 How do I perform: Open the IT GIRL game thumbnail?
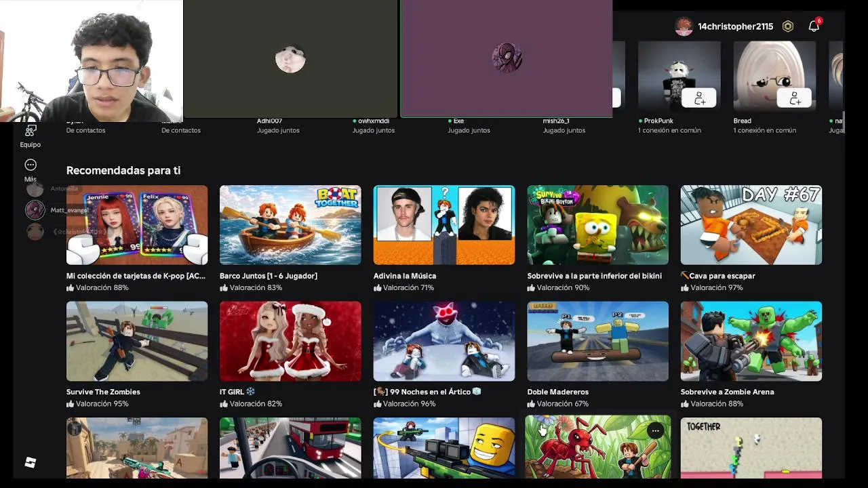point(290,341)
